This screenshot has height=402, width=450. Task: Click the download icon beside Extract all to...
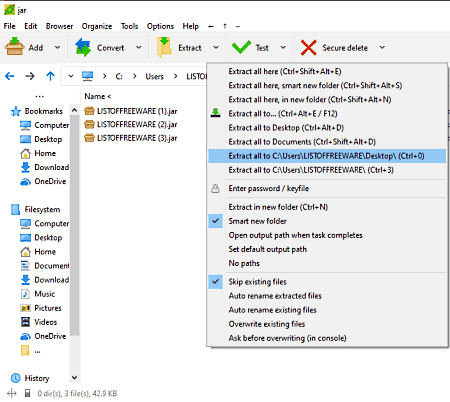click(216, 113)
